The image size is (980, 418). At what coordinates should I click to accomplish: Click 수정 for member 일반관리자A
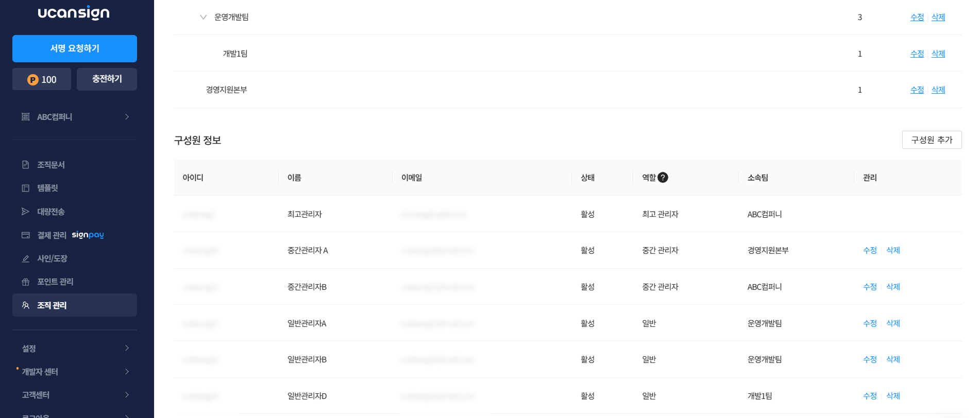870,323
